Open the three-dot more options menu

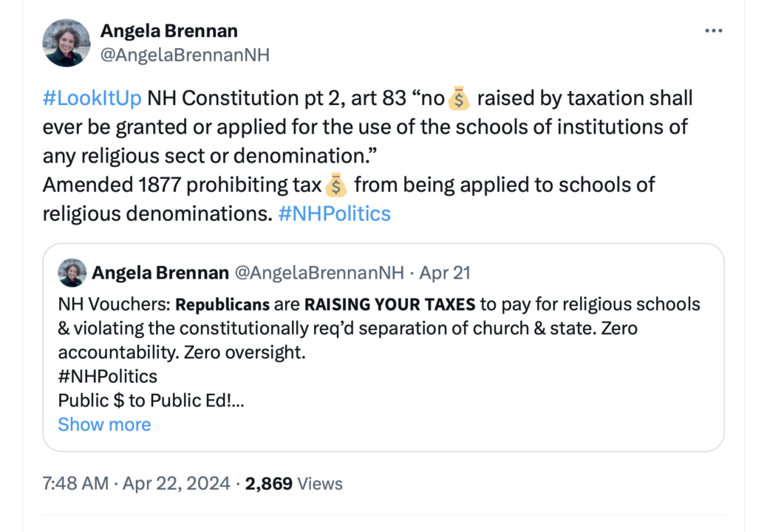(x=713, y=30)
